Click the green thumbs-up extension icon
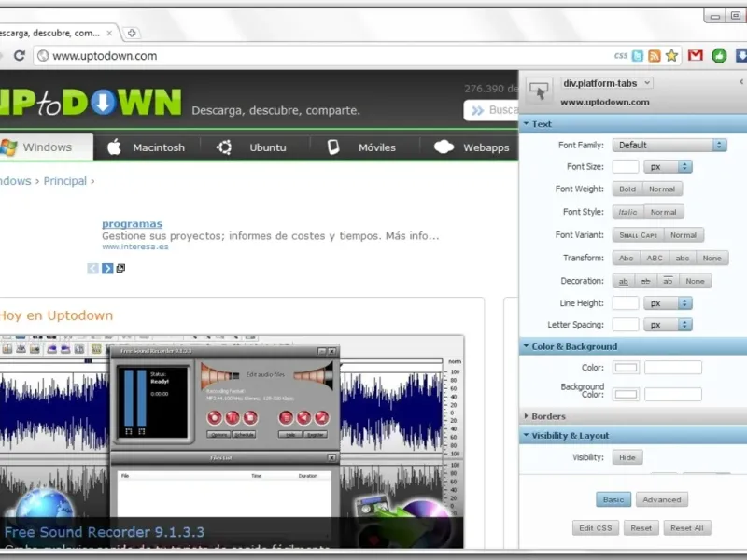Screen dimensions: 747x560 coord(719,56)
